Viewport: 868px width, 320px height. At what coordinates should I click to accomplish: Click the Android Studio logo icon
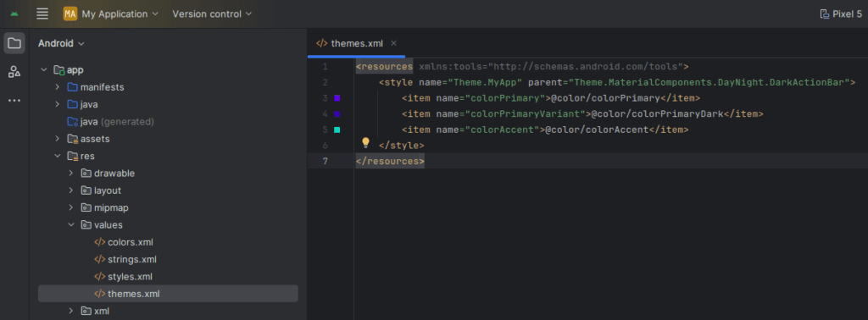[14, 14]
